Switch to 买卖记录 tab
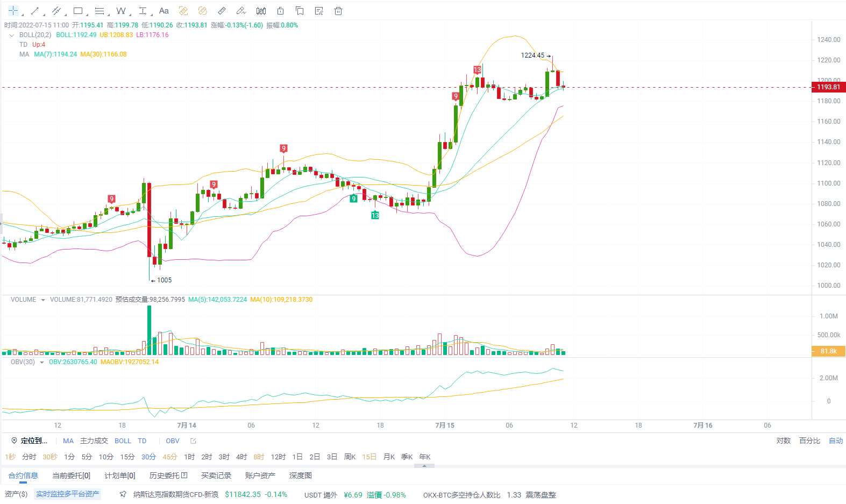This screenshot has width=846, height=504. (216, 475)
